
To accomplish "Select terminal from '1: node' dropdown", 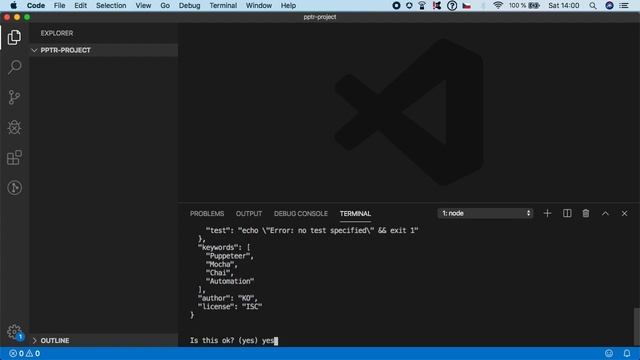I will click(485, 213).
